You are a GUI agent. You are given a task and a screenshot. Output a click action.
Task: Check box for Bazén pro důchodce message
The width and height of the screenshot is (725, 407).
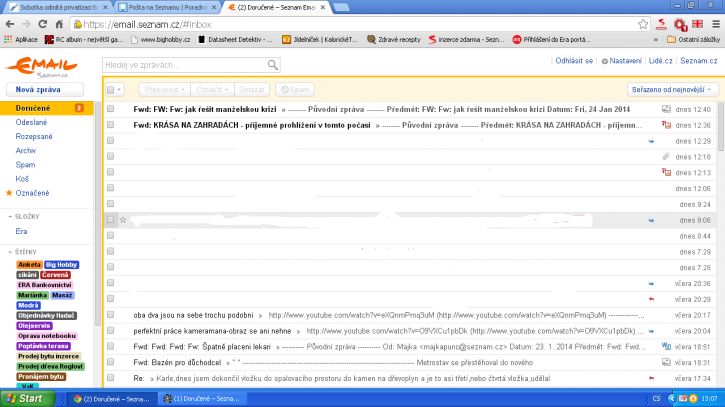point(111,362)
